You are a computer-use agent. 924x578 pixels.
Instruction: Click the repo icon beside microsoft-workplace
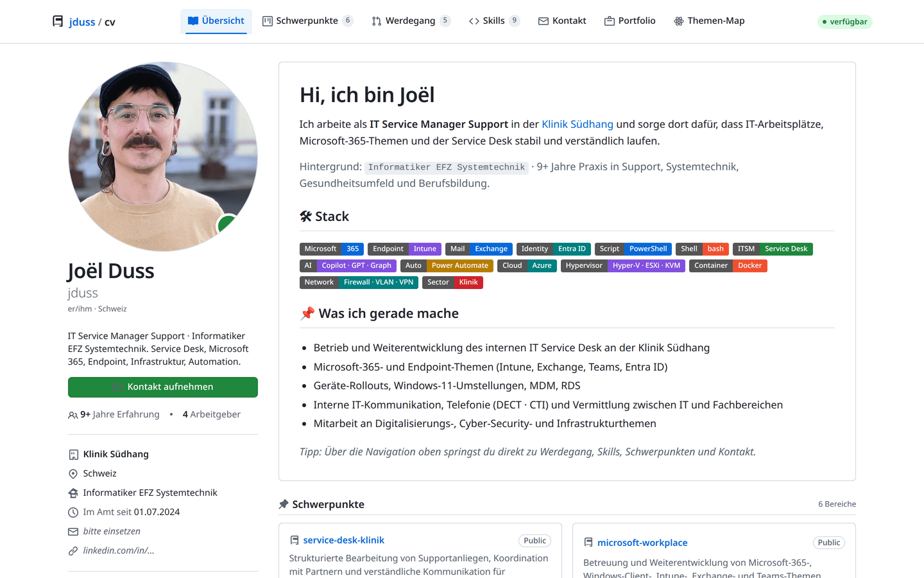pos(588,543)
